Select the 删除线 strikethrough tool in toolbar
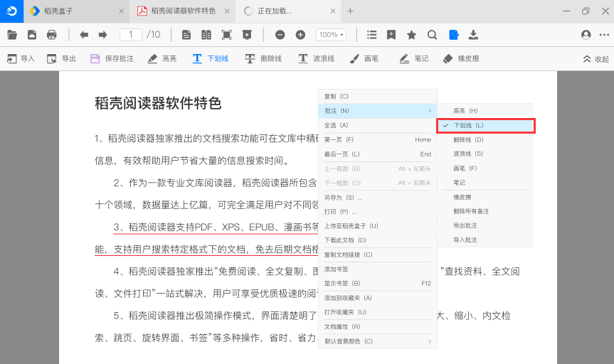 (x=263, y=59)
